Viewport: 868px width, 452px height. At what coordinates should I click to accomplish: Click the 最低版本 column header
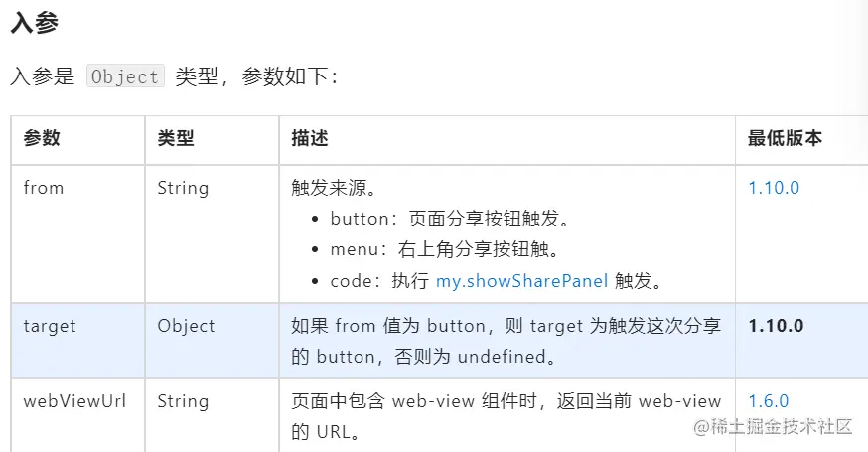pyautogui.click(x=785, y=138)
